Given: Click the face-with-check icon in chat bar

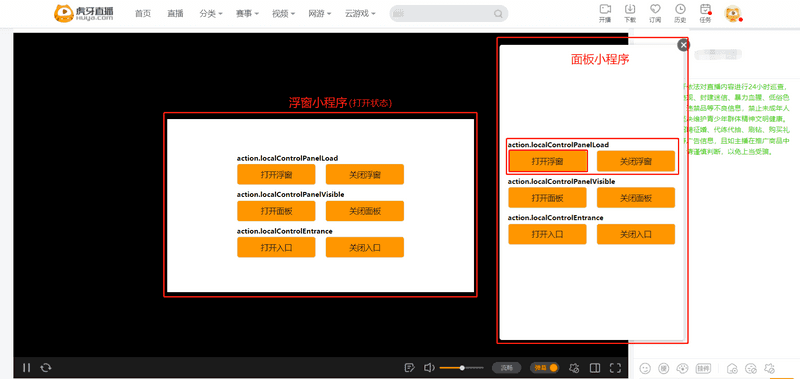Looking at the screenshot, I should [x=751, y=367].
